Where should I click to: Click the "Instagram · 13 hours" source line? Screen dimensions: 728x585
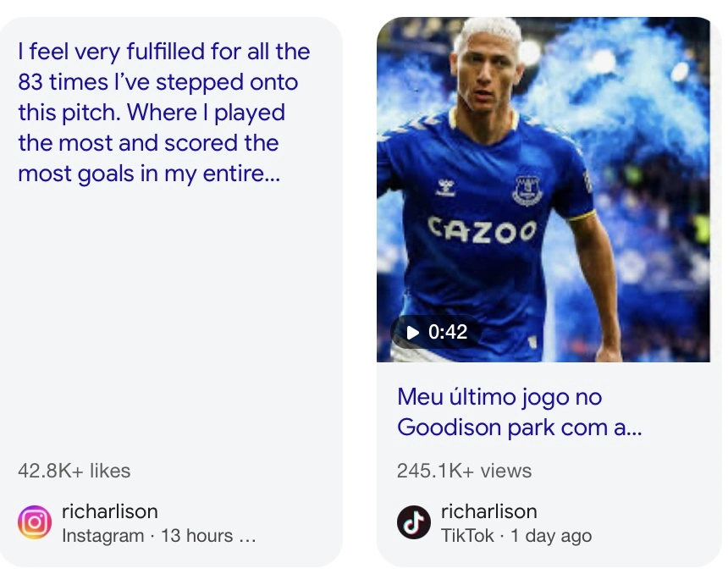click(158, 536)
